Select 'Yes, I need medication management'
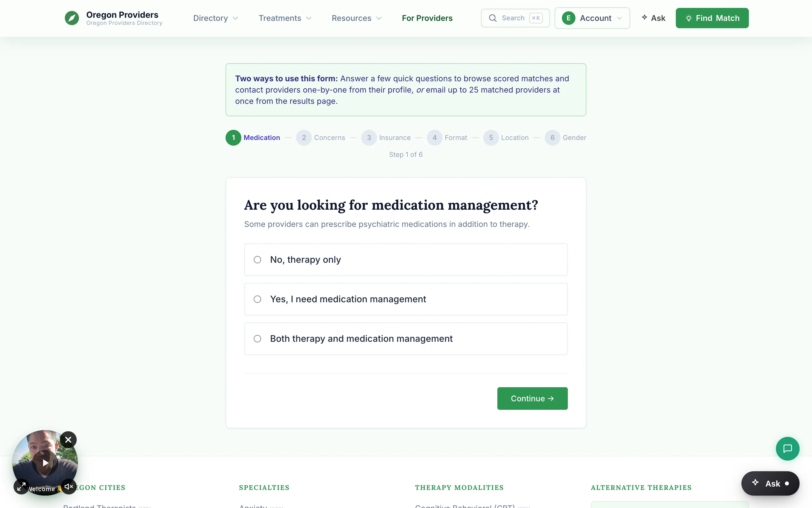This screenshot has height=508, width=812. 406,299
